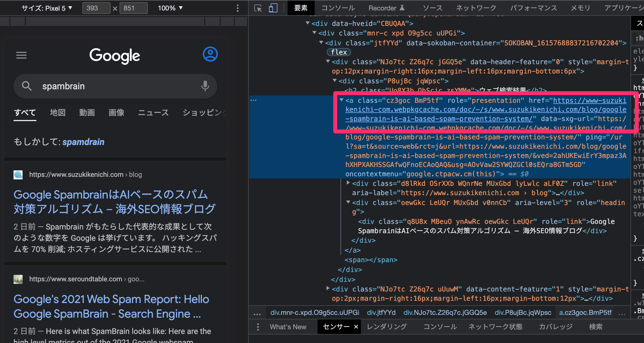Select breadcrumb div.mnr-c.xpd.O9g5cc.uUPGi
This screenshot has width=644, height=343.
pyautogui.click(x=315, y=313)
